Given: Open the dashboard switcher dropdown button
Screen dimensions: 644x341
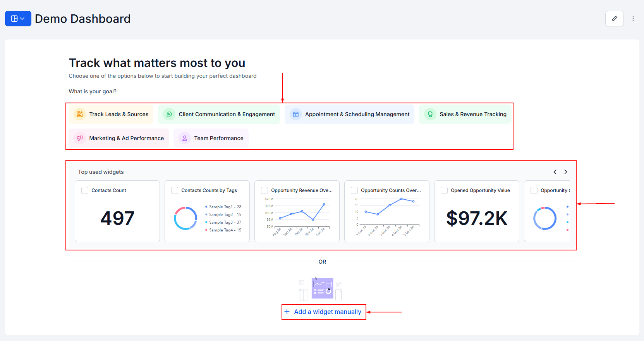Looking at the screenshot, I should click(x=18, y=19).
